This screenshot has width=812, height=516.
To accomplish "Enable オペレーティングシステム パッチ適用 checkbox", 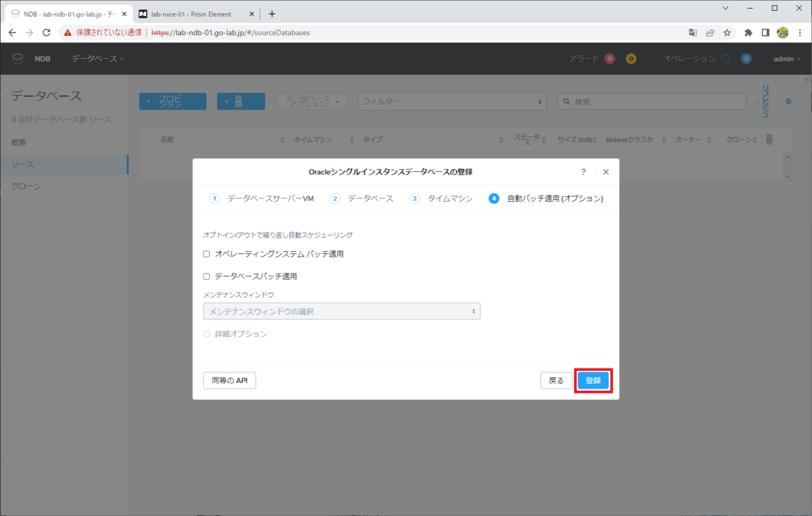I will (206, 254).
